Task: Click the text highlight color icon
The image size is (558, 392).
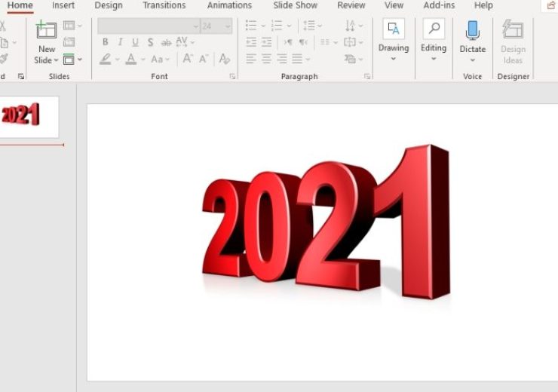Action: [x=106, y=59]
